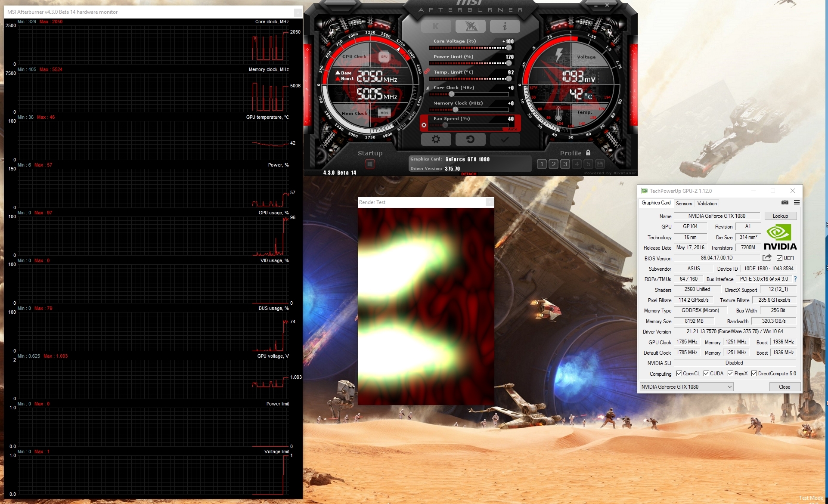Take a GPU-Z screenshot with the camera icon
Image resolution: width=828 pixels, height=504 pixels.
(785, 202)
